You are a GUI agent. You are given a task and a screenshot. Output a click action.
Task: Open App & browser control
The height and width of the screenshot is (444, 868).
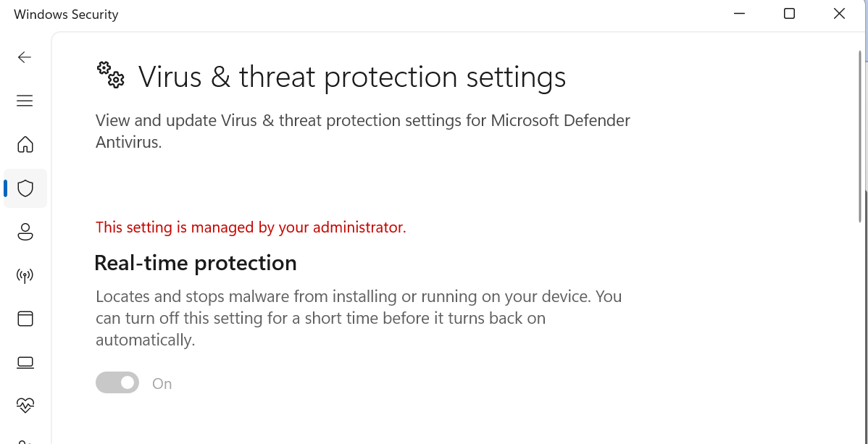(25, 319)
